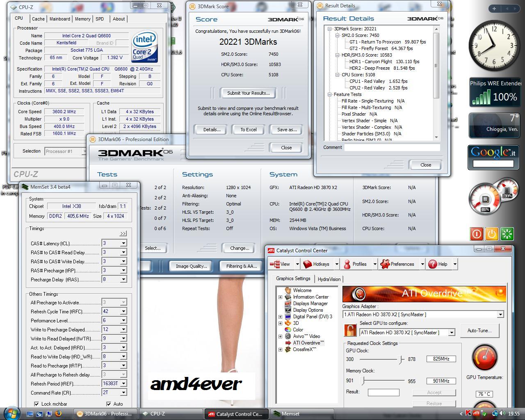Toggle the Auto checkbox in MemSet
The height and width of the screenshot is (420, 525).
point(109,404)
